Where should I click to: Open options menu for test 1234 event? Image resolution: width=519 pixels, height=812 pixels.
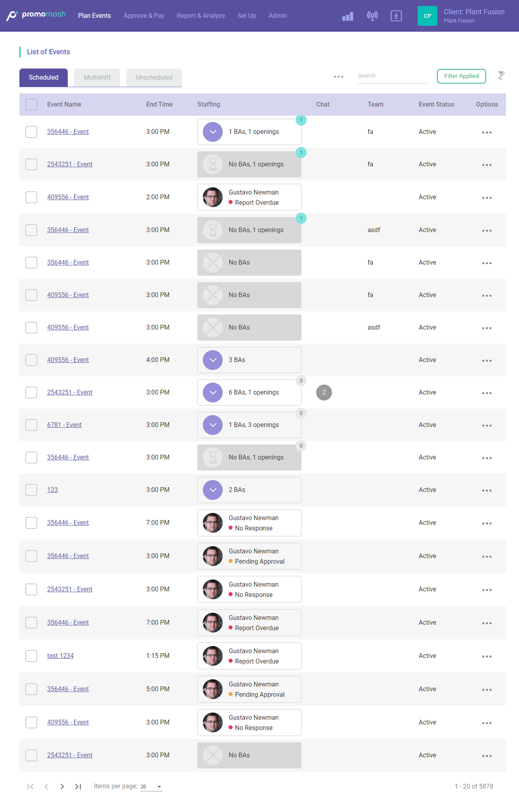487,656
